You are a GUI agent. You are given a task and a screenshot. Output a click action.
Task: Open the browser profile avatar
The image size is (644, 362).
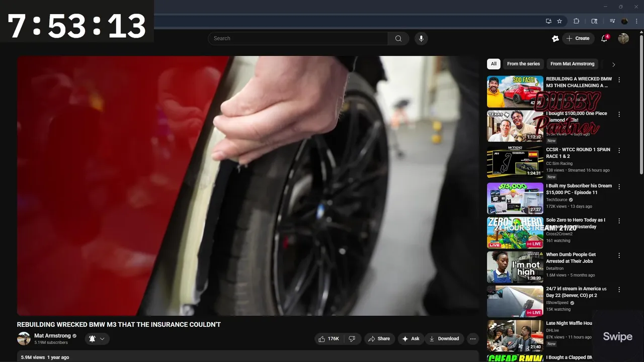click(x=625, y=21)
